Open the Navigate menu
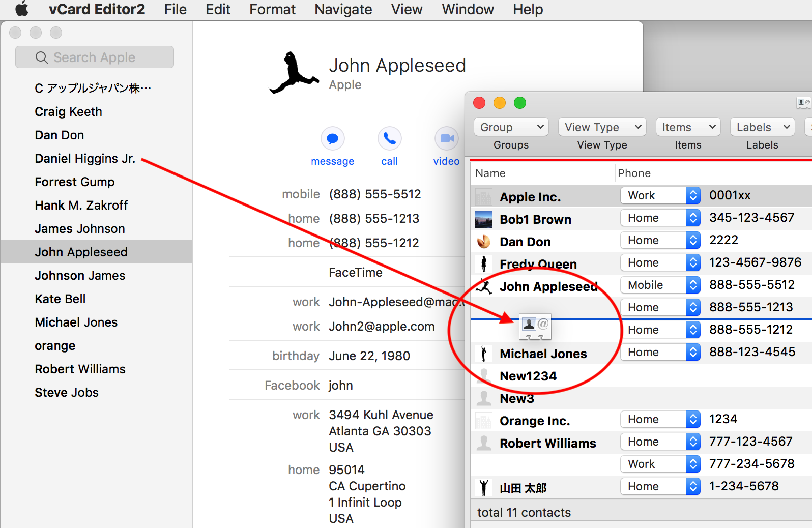Viewport: 812px width, 528px height. tap(343, 9)
